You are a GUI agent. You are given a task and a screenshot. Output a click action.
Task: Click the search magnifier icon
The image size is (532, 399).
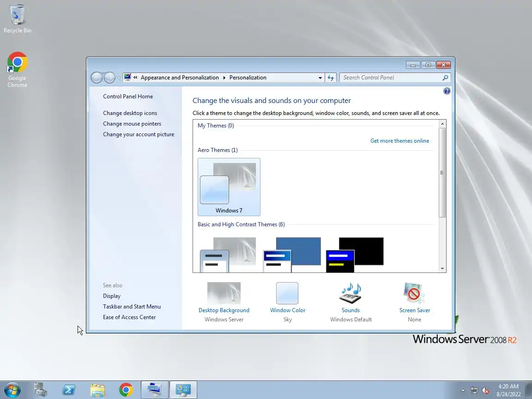tap(445, 78)
